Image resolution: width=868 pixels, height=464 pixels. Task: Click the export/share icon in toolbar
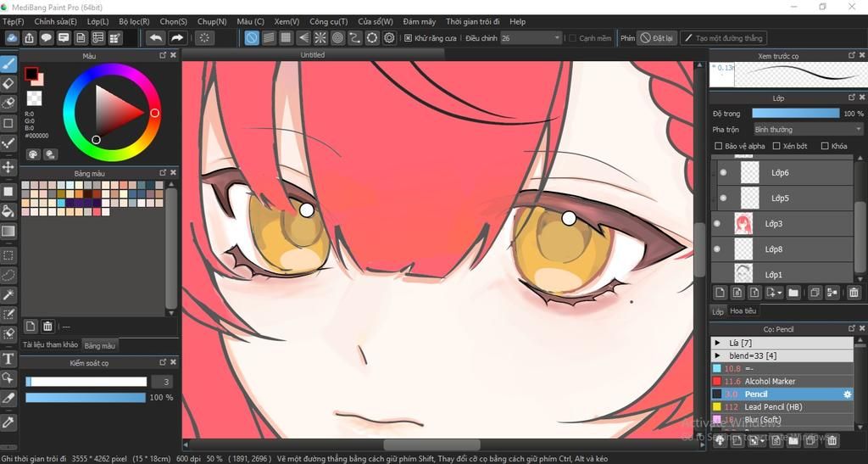(30, 37)
